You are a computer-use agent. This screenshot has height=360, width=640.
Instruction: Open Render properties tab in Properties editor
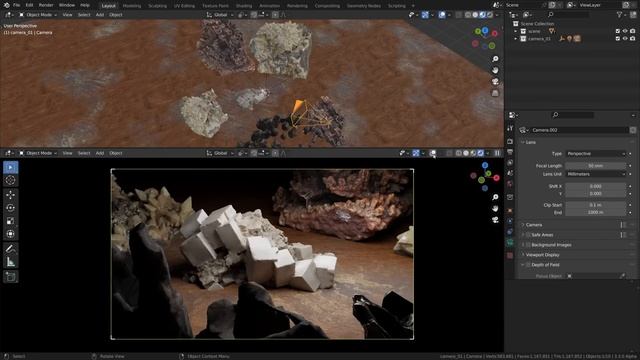pos(510,141)
